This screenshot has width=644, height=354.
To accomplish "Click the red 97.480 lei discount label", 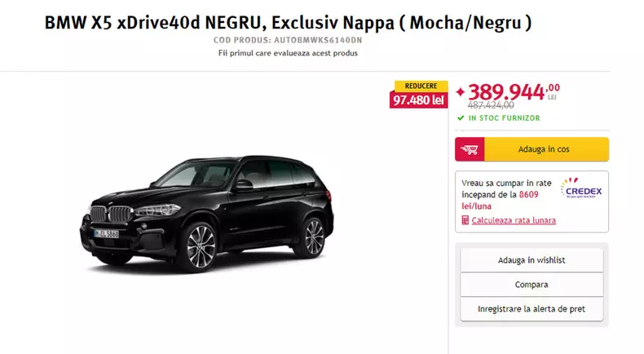I will (418, 100).
